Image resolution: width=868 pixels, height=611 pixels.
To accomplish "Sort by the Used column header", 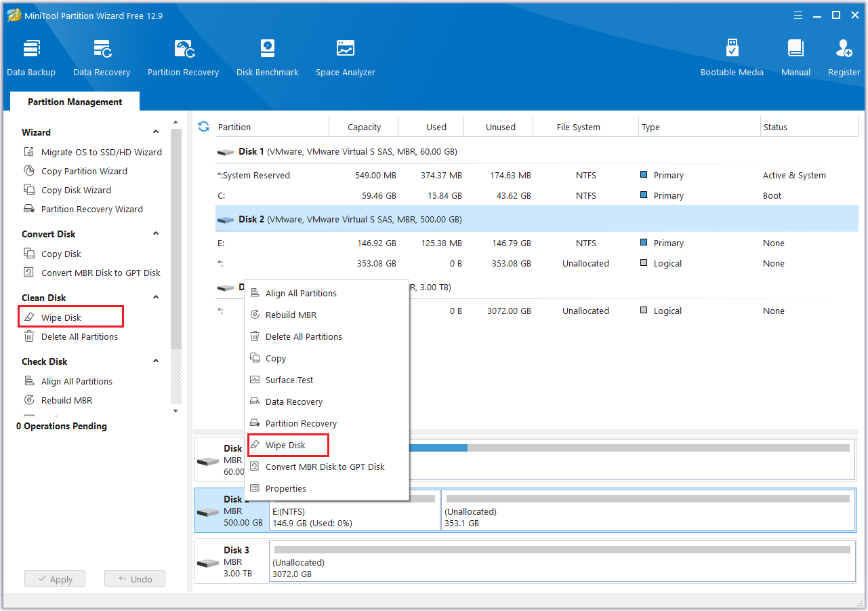I will point(432,127).
